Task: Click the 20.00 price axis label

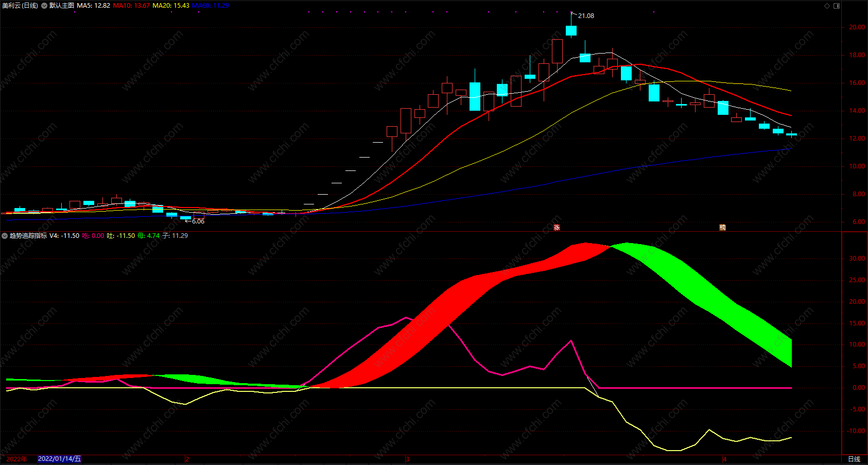Action: click(857, 27)
